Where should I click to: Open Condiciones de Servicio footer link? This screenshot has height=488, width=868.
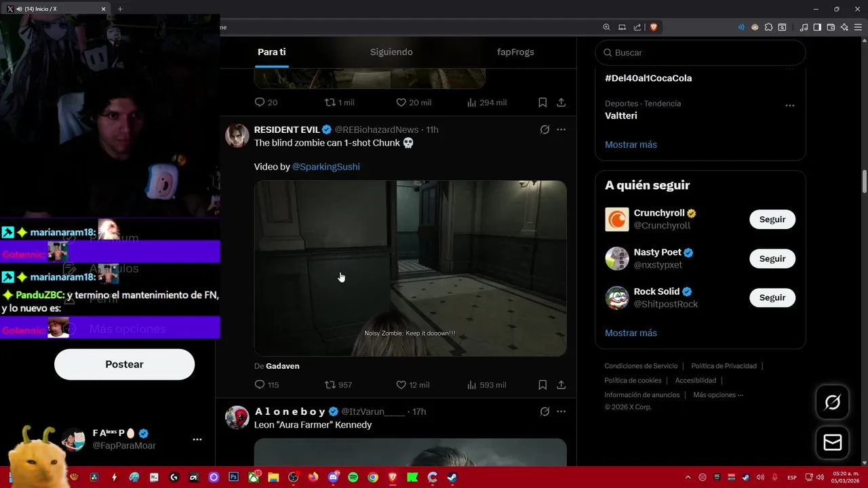click(641, 366)
